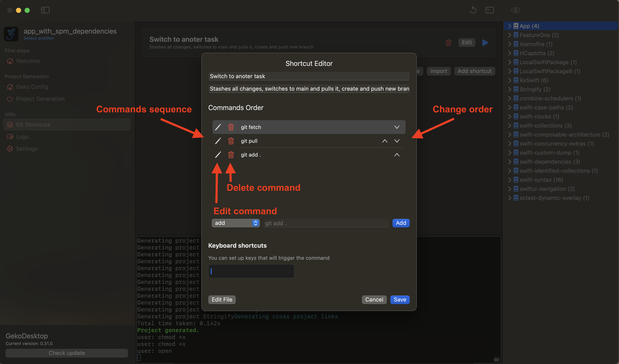Save the shortcut in the editor
This screenshot has height=364, width=619.
click(x=400, y=299)
